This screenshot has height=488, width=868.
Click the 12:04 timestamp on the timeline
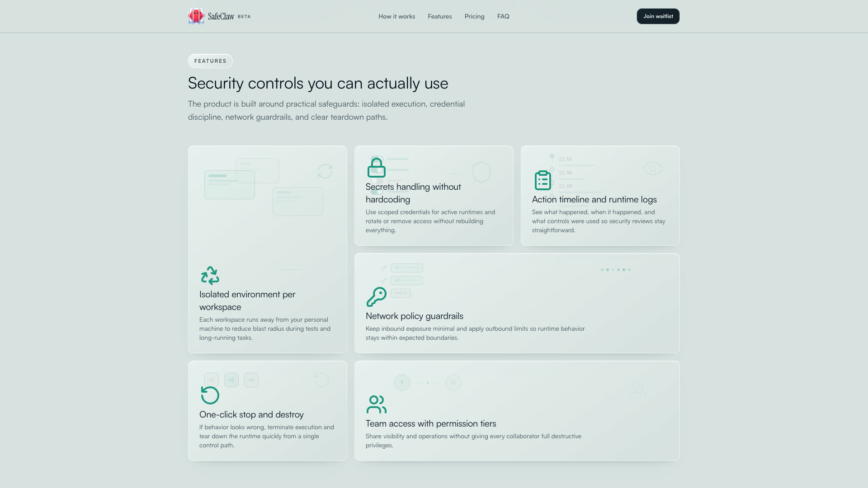coord(566,159)
